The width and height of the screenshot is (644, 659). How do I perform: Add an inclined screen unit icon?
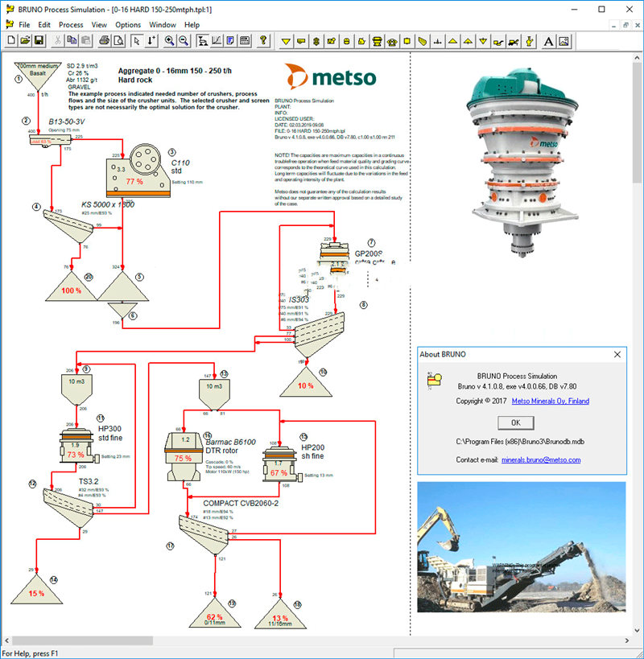tap(423, 41)
